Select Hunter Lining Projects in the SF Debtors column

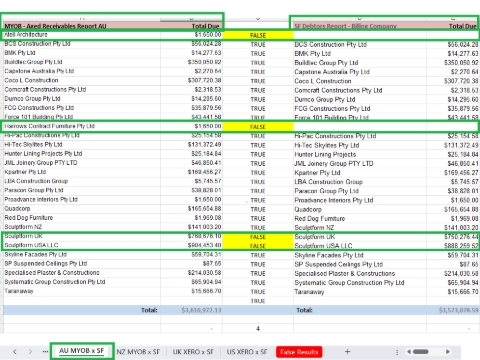pos(325,154)
